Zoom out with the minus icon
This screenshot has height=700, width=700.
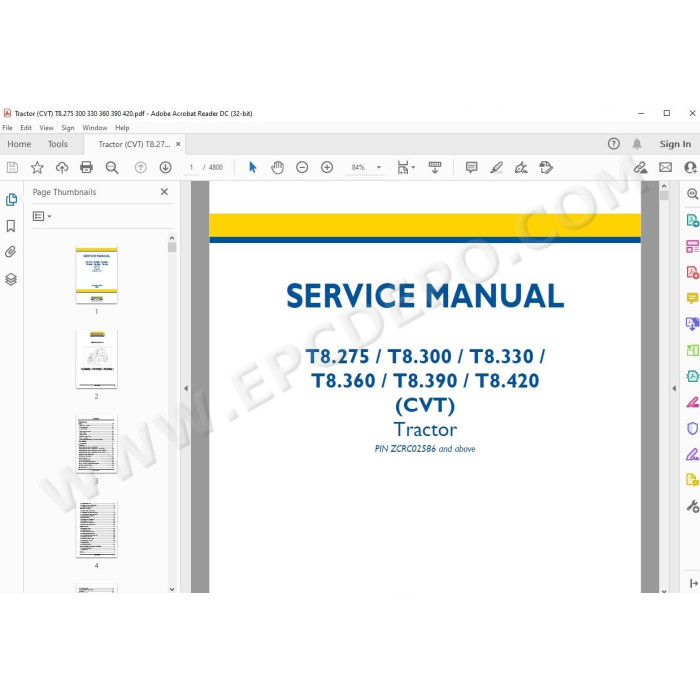coord(302,167)
